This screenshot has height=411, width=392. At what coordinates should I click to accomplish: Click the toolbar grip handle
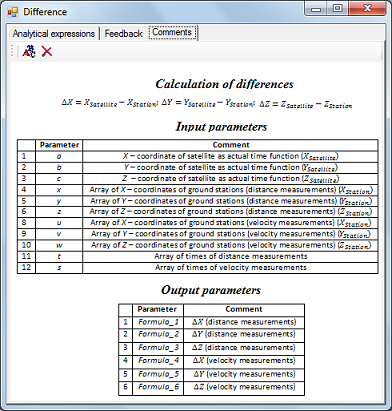[x=12, y=51]
